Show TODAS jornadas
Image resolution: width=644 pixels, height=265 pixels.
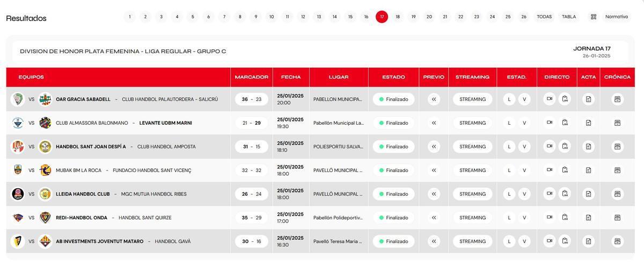(x=544, y=17)
